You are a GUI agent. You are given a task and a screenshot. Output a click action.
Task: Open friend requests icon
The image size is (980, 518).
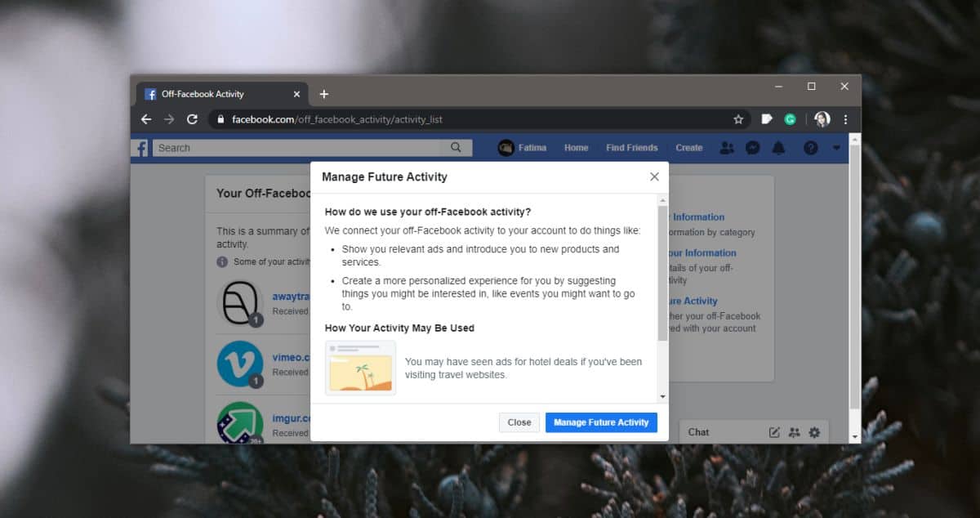click(726, 148)
